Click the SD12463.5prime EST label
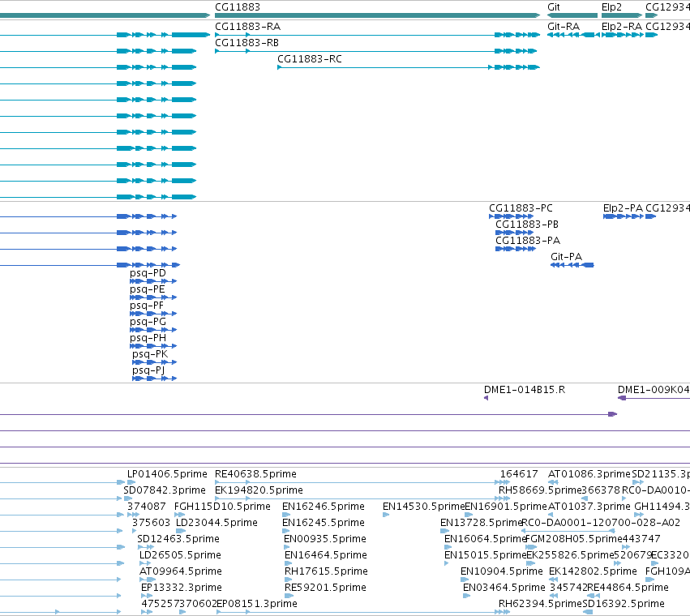Screen dimensions: 690x616 (x=178, y=539)
